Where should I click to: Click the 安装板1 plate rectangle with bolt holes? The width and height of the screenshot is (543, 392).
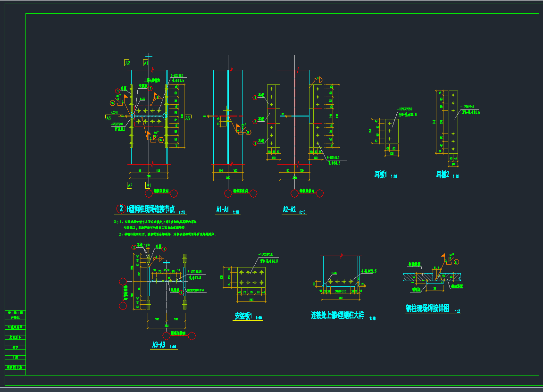tap(251, 278)
